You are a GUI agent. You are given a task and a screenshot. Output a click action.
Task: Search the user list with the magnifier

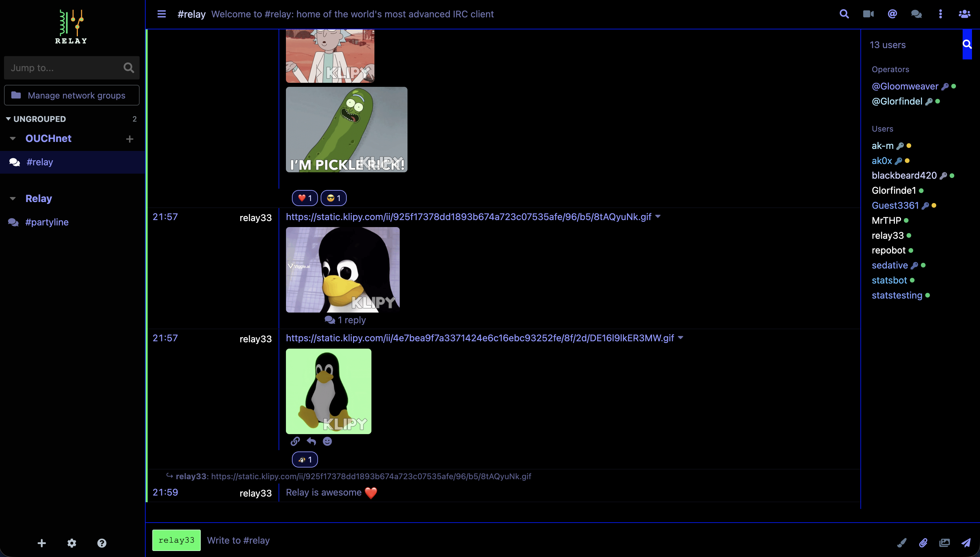[x=967, y=44]
